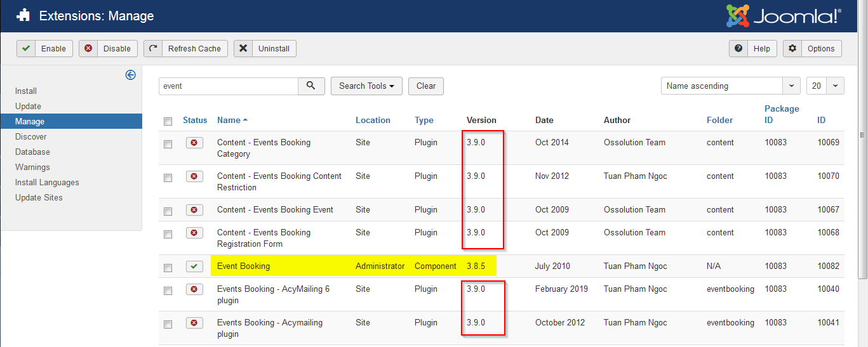Screen dimensions: 868x347
Task: Check the Event Booking component row
Action: (x=168, y=268)
